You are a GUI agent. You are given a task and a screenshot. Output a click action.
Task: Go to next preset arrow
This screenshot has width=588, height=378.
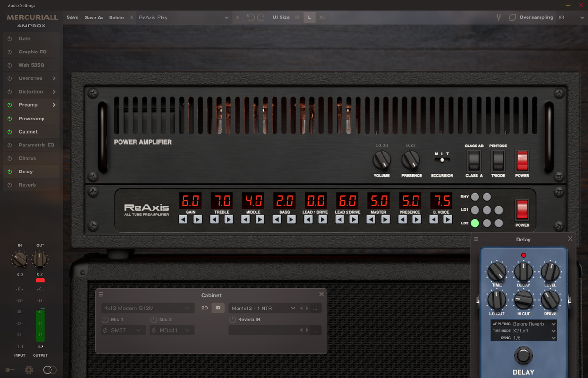pos(237,17)
